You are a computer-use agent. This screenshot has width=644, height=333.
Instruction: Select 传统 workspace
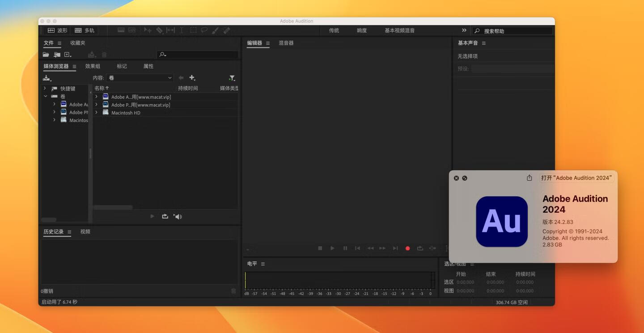[334, 30]
